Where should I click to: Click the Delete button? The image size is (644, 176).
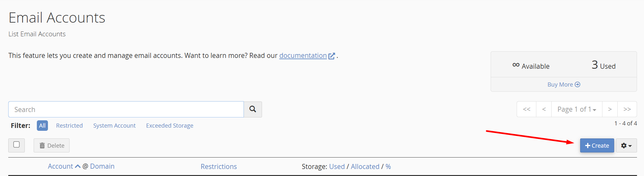(52, 145)
